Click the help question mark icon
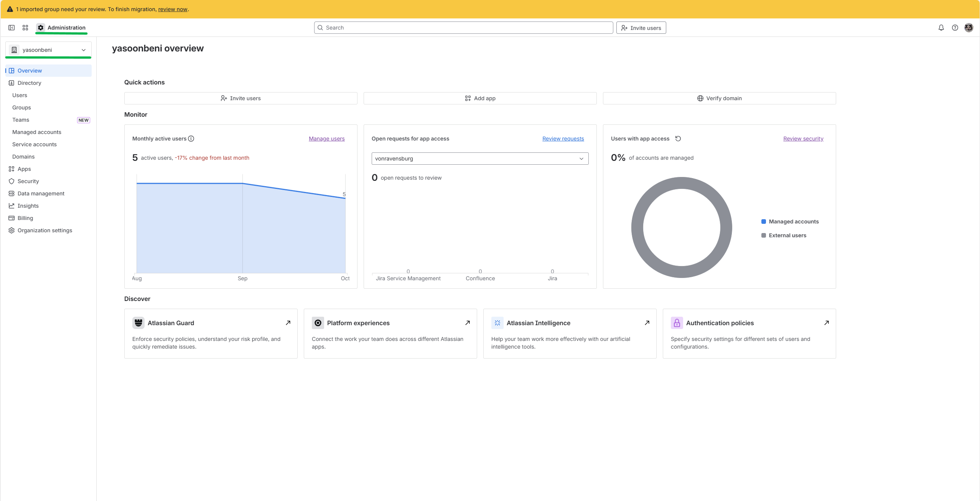This screenshot has width=980, height=501. 955,28
